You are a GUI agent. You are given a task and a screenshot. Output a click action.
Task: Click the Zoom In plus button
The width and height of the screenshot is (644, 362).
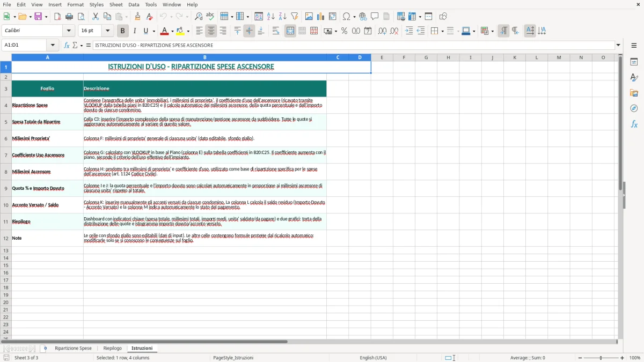tap(623, 358)
